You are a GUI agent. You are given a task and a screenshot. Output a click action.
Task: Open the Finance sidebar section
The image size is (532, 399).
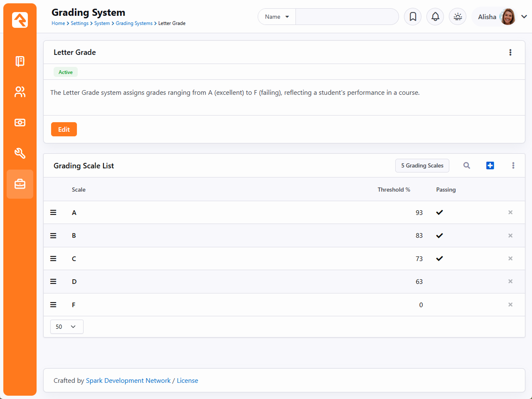click(x=20, y=123)
